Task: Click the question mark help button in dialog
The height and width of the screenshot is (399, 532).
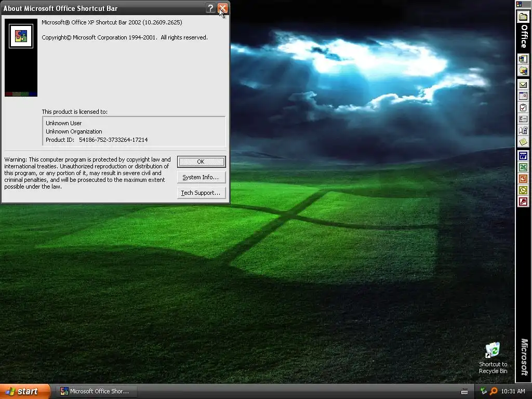Action: tap(211, 8)
